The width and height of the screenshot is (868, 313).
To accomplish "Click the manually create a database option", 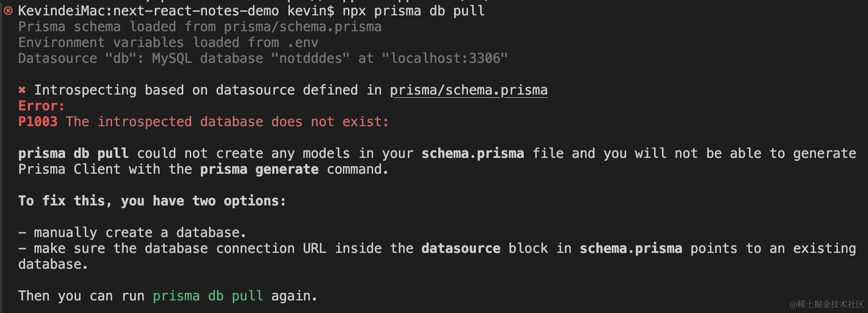I will (140, 232).
